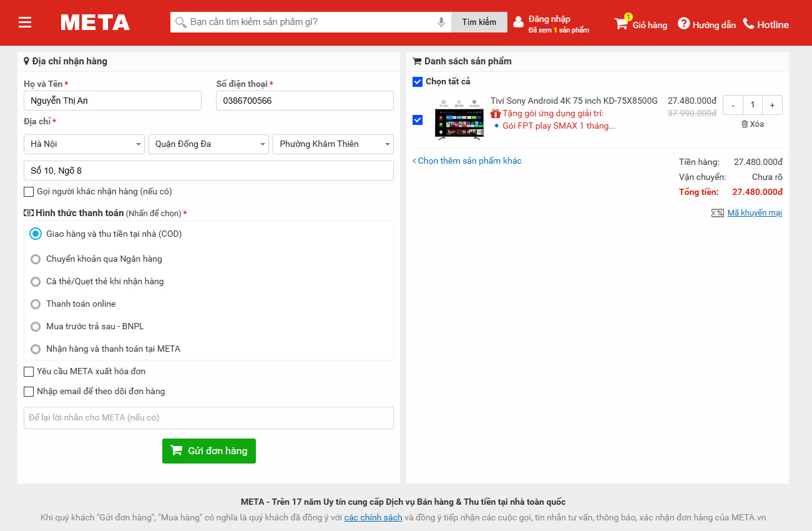Click Gói FPT play SMAX gift text

559,126
